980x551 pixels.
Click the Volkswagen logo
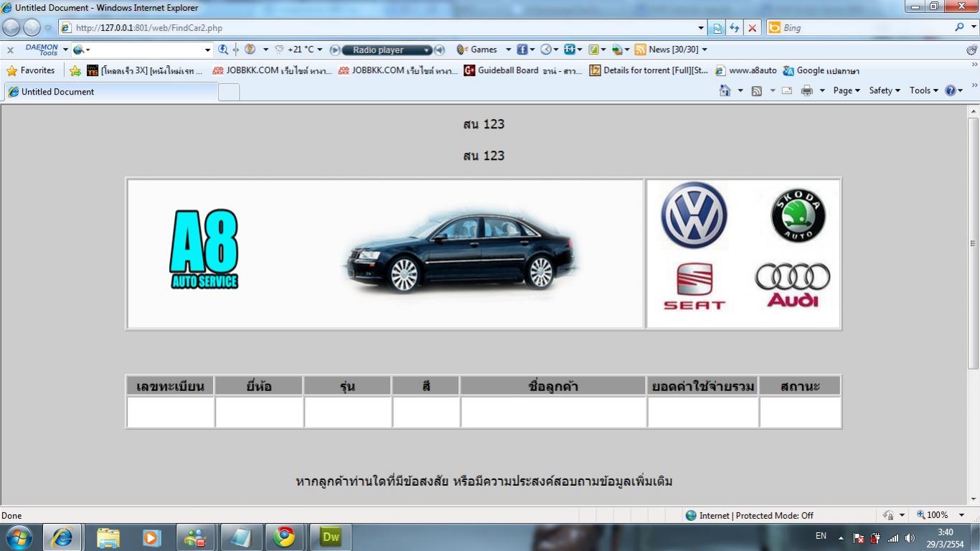click(x=694, y=215)
